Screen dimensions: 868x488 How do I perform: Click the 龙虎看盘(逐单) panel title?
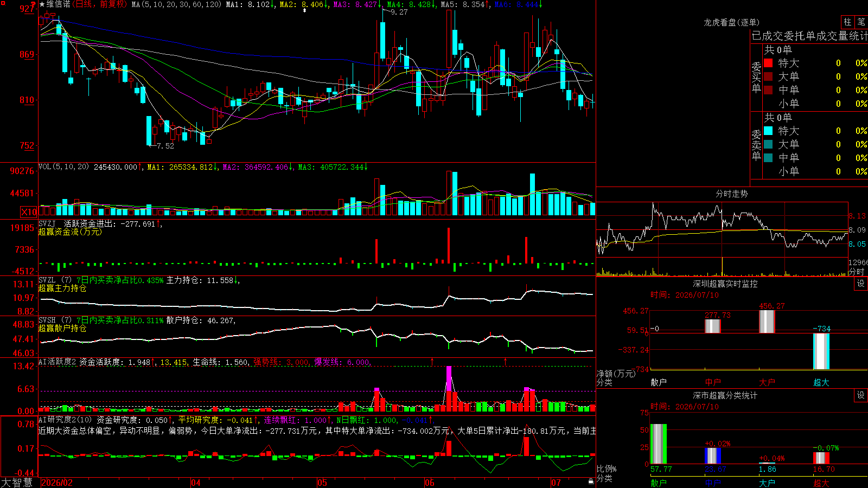click(x=731, y=22)
